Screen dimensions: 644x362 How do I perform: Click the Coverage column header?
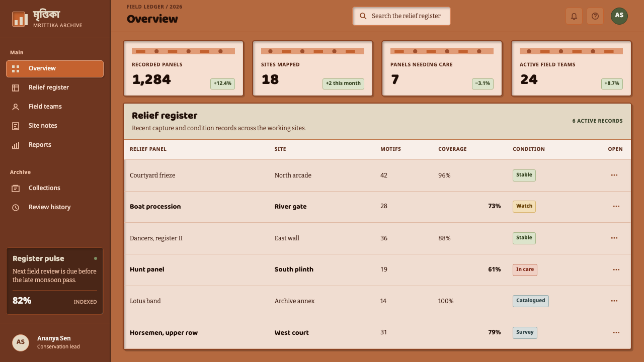click(x=452, y=149)
